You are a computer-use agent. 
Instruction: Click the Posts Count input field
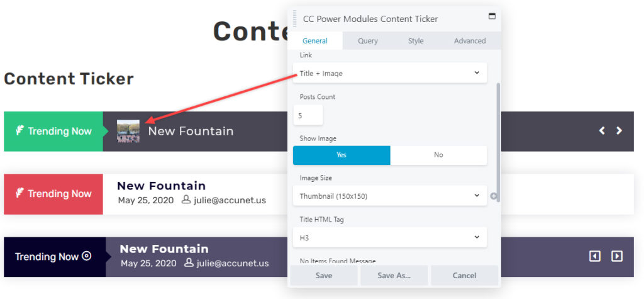point(308,115)
